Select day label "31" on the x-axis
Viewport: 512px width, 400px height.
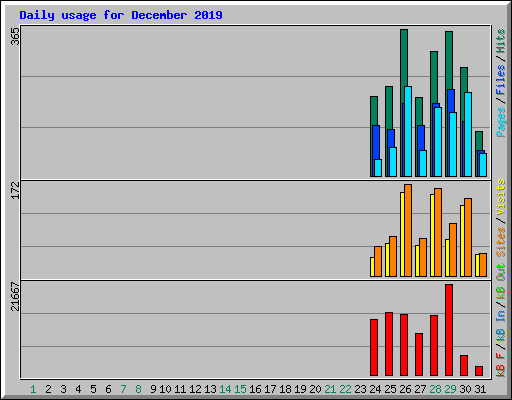point(480,389)
